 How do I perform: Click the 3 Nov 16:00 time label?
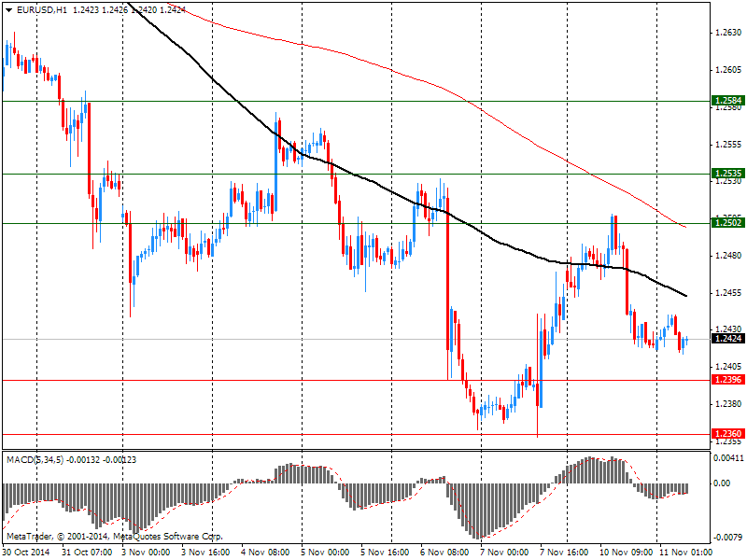pos(205,553)
